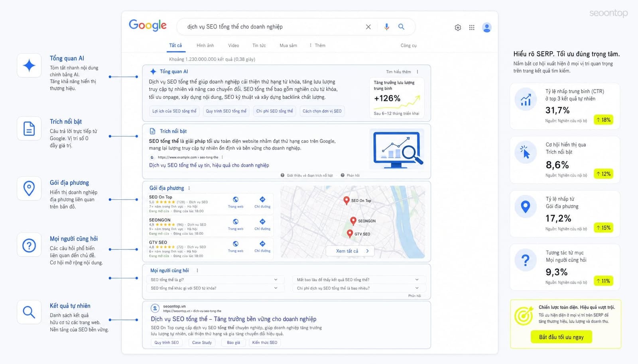This screenshot has width=638, height=364.
Task: Click the Quy trình SEO sitelink
Action: pyautogui.click(x=167, y=342)
